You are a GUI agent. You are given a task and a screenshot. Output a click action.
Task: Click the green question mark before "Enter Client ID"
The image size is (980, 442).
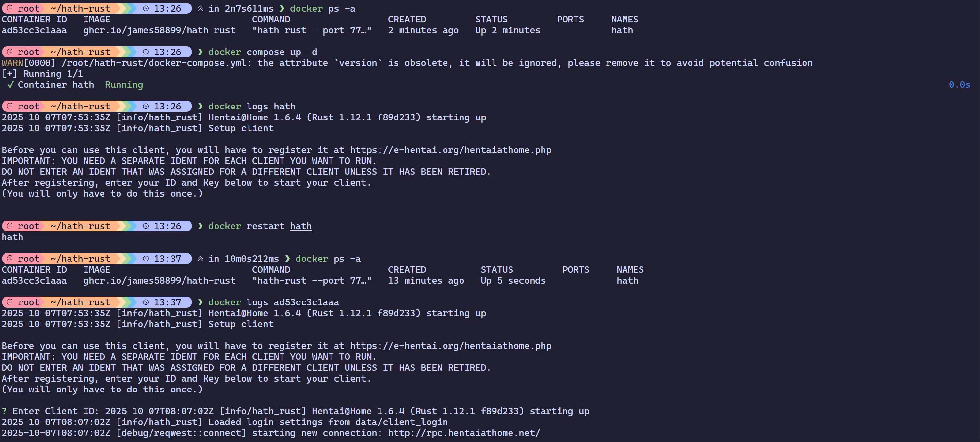[x=4, y=411]
